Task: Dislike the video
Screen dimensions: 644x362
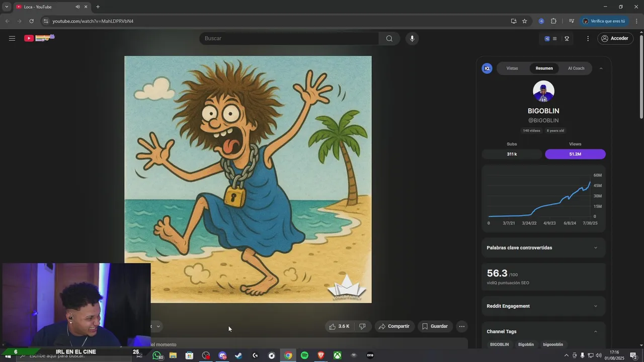Action: [x=362, y=326]
